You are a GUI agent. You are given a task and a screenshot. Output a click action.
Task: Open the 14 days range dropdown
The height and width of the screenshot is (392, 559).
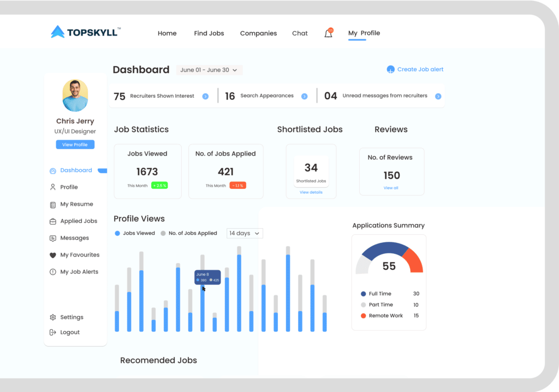(245, 233)
